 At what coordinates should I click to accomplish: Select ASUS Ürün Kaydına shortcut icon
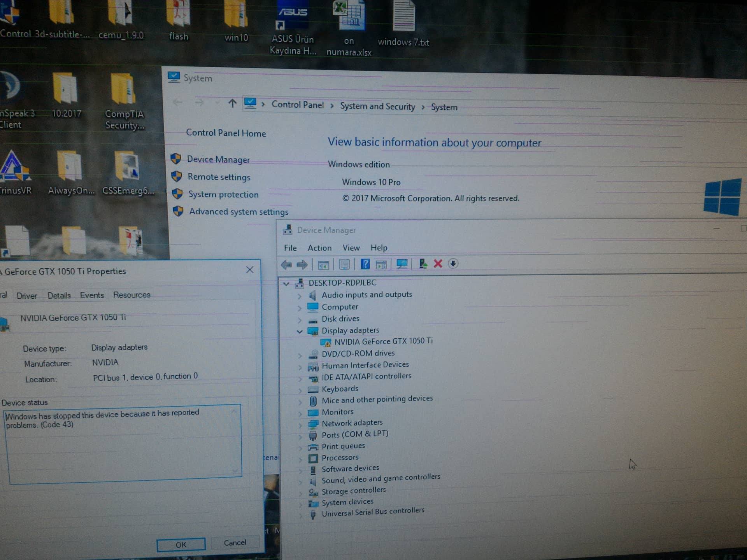[293, 28]
